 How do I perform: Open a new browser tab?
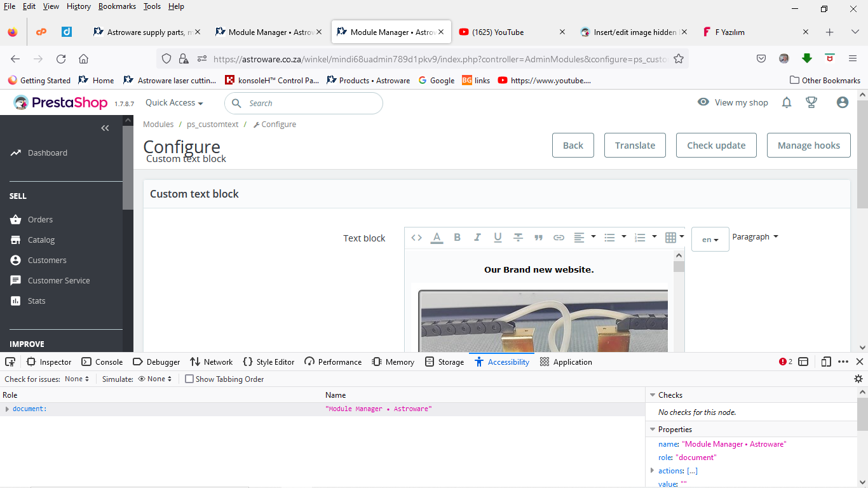(829, 32)
